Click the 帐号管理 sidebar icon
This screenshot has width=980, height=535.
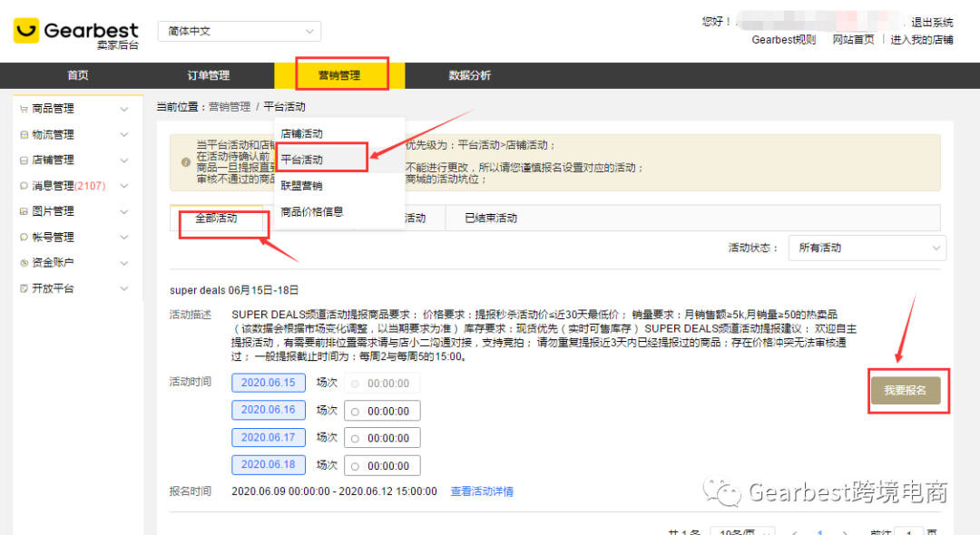(24, 238)
